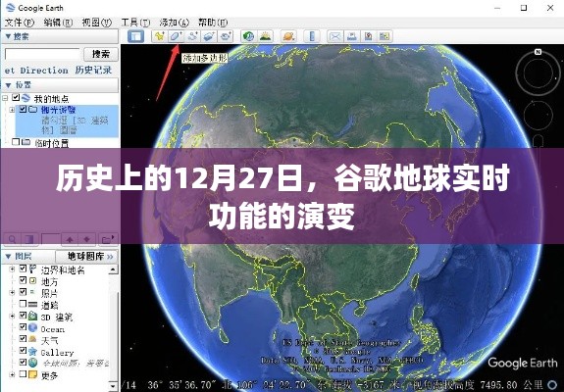This screenshot has width=564, height=392.
Task: Toggle 3D 建筑 layer checkbox
Action: (23, 316)
